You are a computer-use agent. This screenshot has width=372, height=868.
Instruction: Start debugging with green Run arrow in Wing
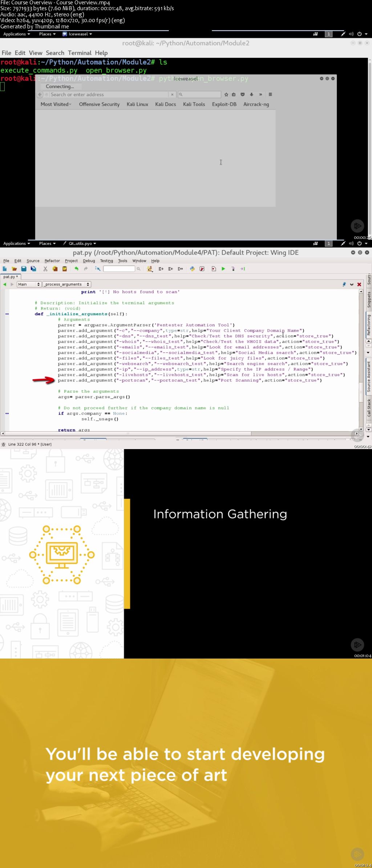[x=223, y=269]
